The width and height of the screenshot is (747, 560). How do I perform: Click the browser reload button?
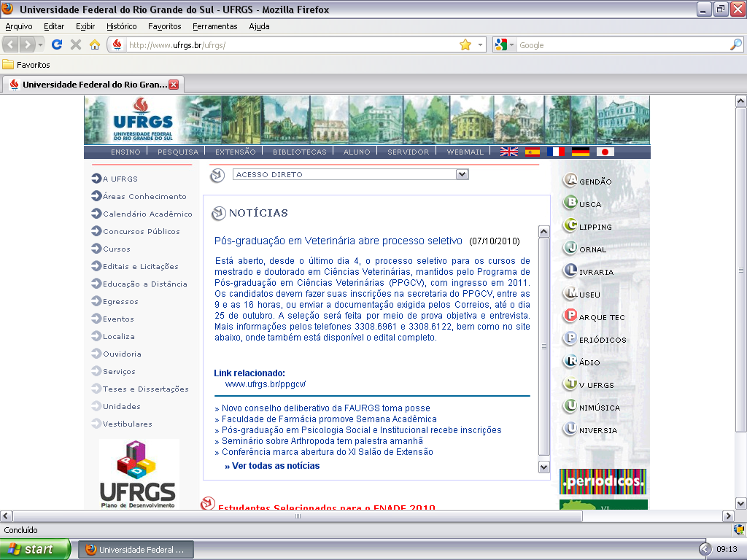tap(56, 44)
